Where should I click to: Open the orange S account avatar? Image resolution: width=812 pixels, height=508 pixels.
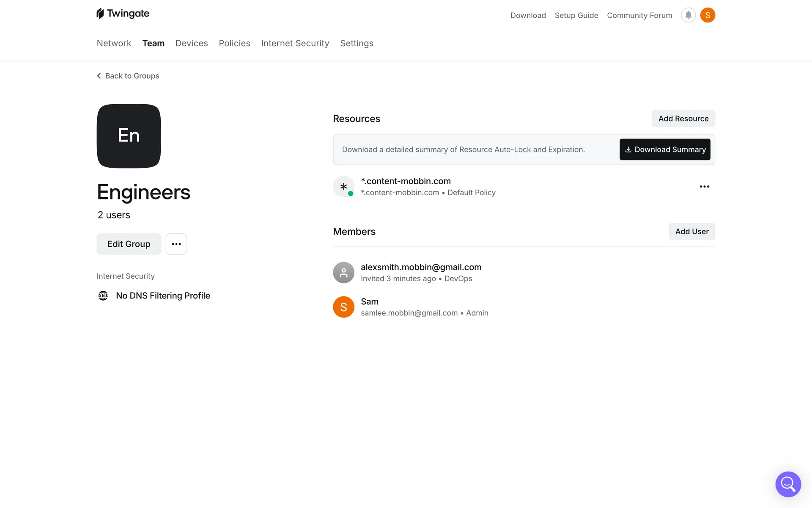tap(708, 15)
